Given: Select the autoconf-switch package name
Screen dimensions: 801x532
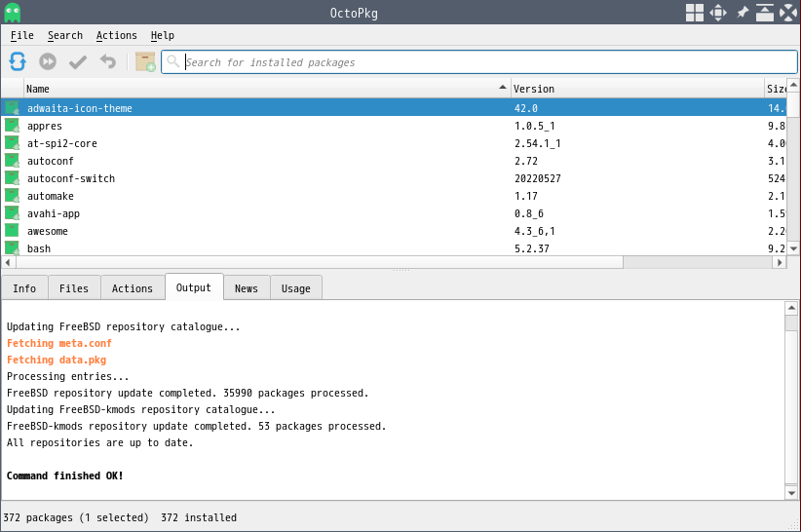Looking at the screenshot, I should point(71,178).
